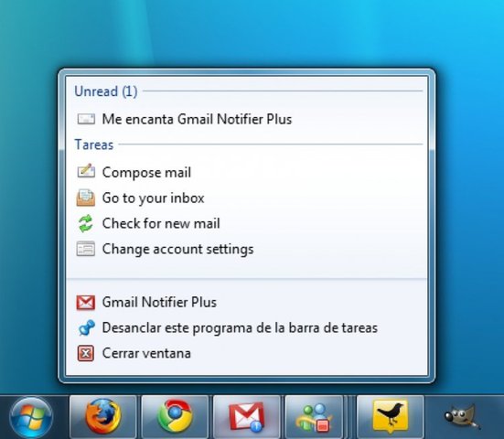This screenshot has height=439, width=504.
Task: Click the GIMP Wilber icon in the taskbar
Action: pos(462,416)
